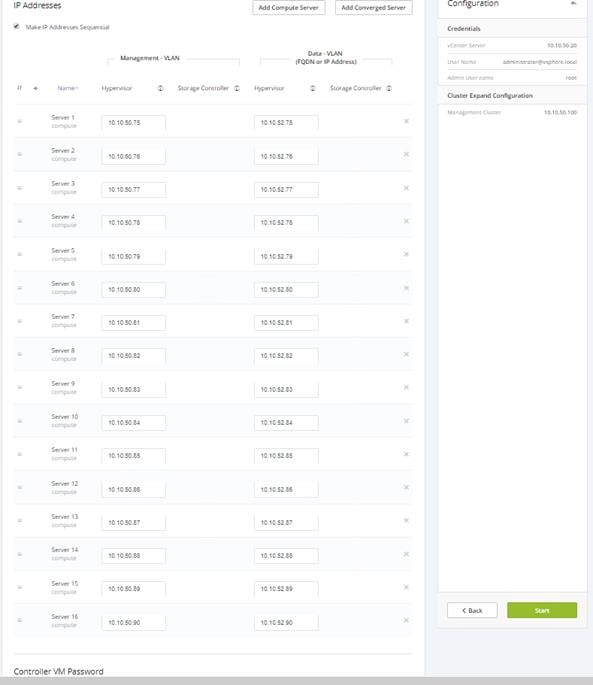Edit Server 1 data hypervisor IP 10.10.52.75

(x=286, y=123)
